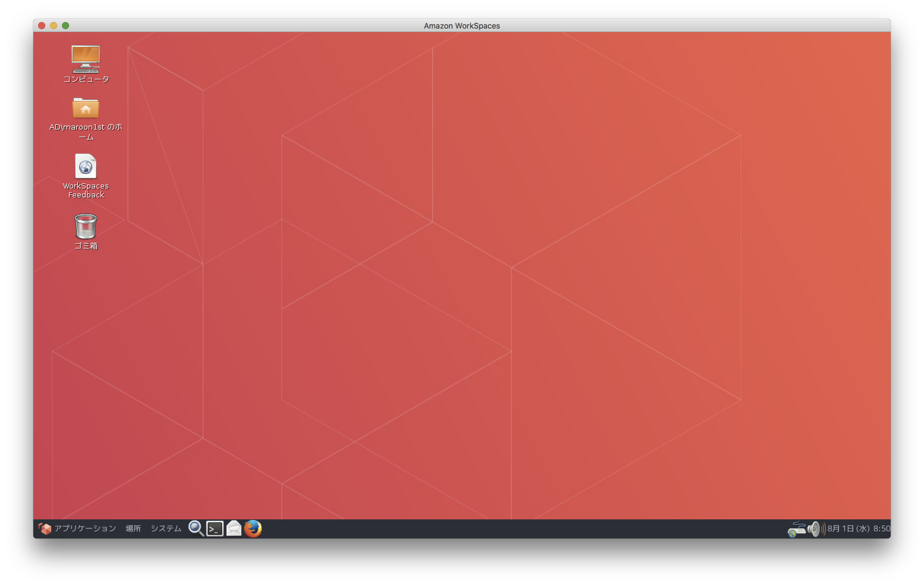Launch the magnifier search tool in panel
Image resolution: width=924 pixels, height=586 pixels.
195,528
